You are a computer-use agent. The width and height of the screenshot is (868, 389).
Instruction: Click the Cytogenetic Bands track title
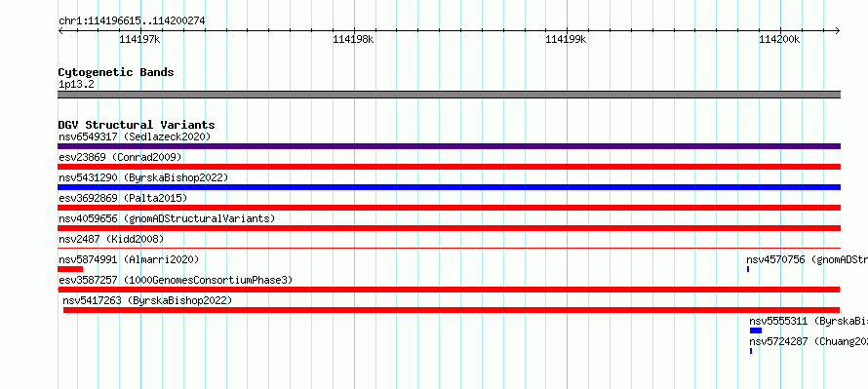[116, 72]
